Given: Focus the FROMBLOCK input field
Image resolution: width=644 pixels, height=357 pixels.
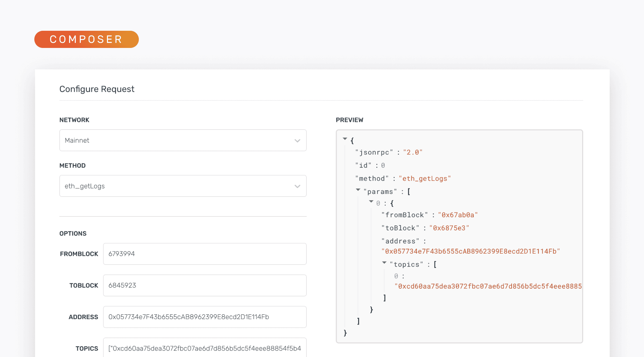Looking at the screenshot, I should click(205, 254).
